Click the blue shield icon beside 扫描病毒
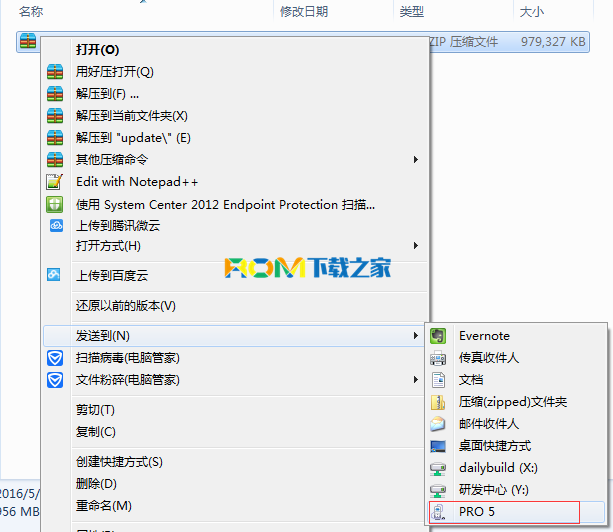 (55, 358)
